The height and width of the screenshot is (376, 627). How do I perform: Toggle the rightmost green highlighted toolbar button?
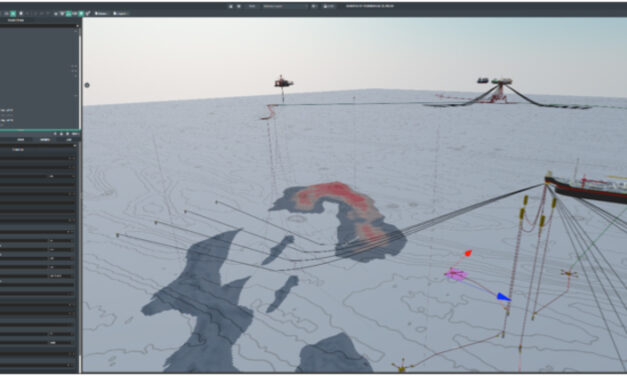coord(81,14)
